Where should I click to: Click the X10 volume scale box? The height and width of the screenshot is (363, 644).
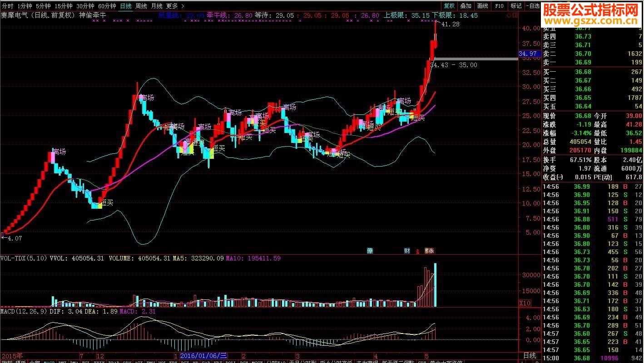click(x=525, y=303)
